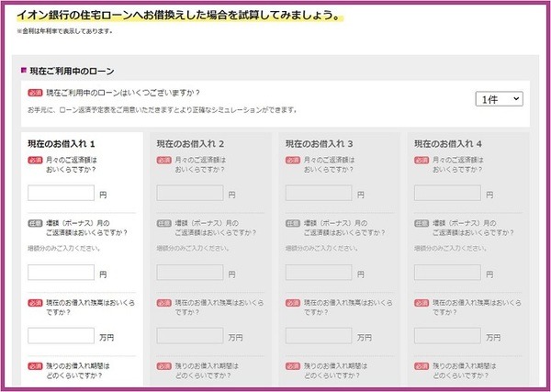Click remaining balance field for loan 1

(62, 335)
